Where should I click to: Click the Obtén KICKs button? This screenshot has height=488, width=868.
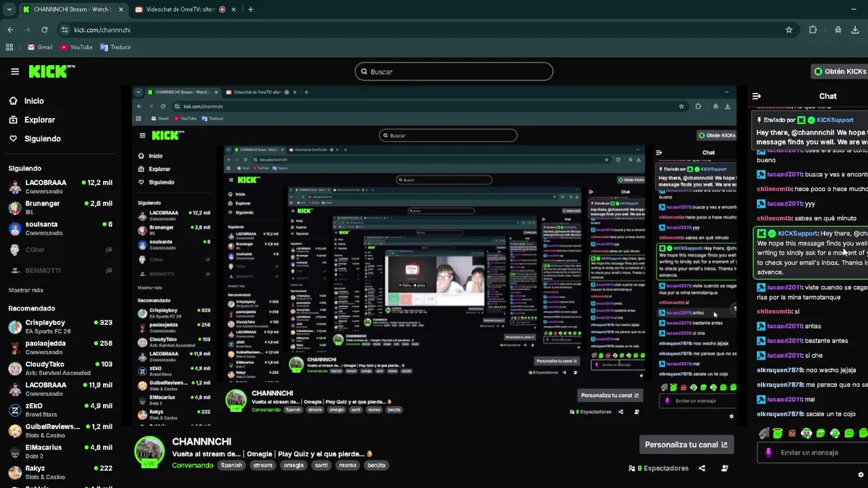(x=840, y=71)
